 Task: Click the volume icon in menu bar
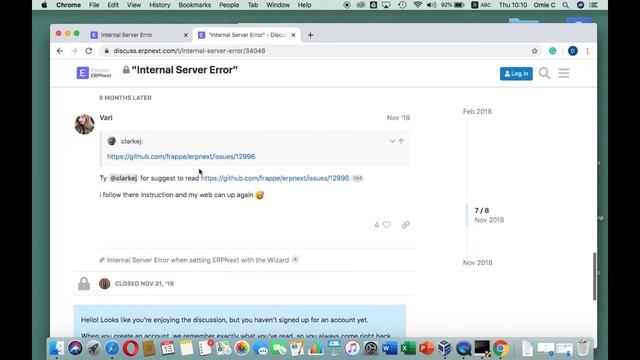431,5
